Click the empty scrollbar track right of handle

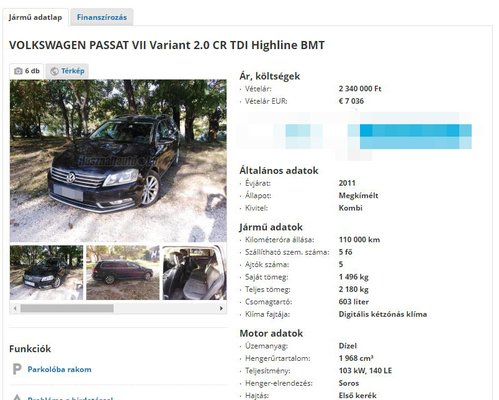(166, 308)
